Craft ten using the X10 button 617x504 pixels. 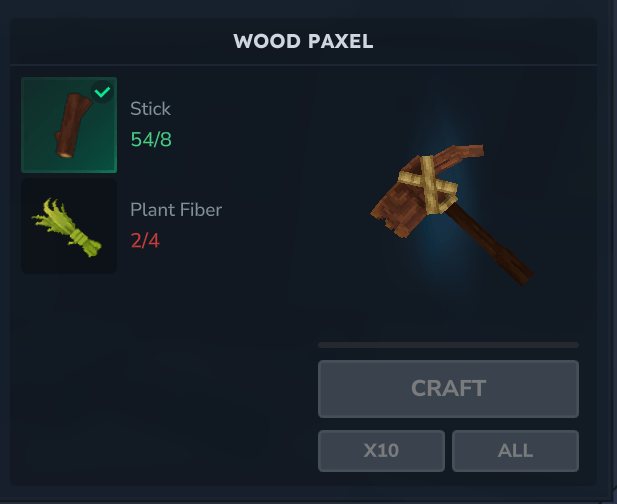click(x=381, y=450)
